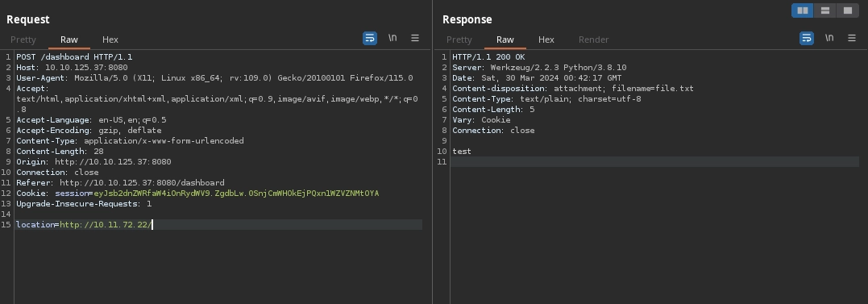This screenshot has width=868, height=304.
Task: Click the 'POST /dashboard HTTP/1.1' request line
Action: tap(74, 57)
